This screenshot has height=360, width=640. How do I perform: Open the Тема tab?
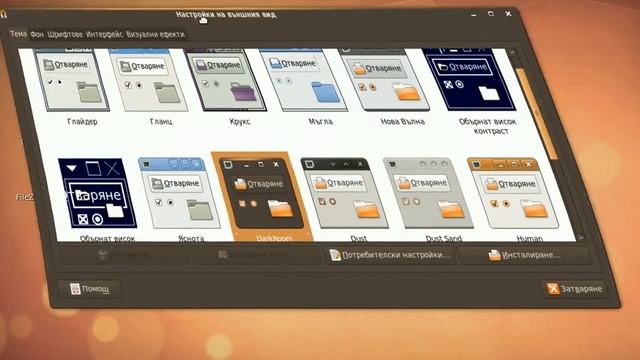[x=18, y=34]
